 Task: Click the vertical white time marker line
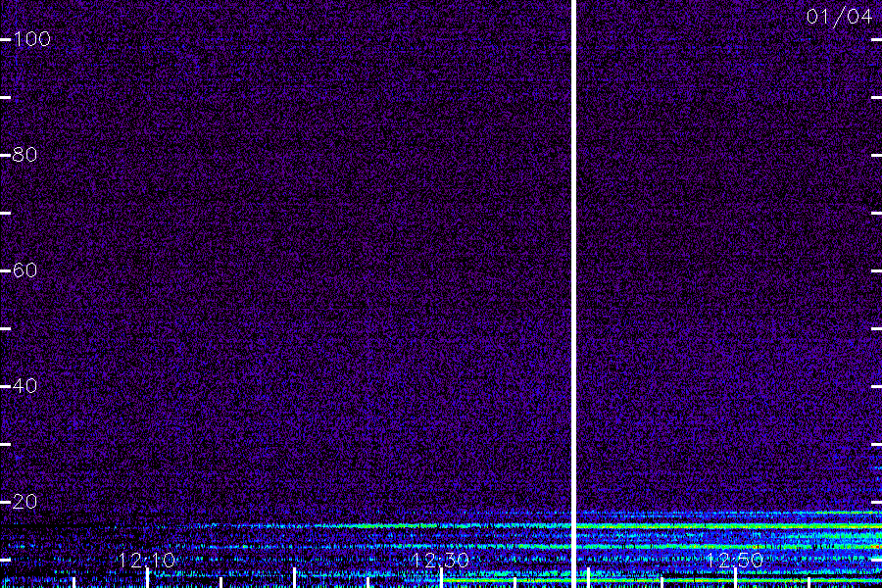tap(573, 294)
